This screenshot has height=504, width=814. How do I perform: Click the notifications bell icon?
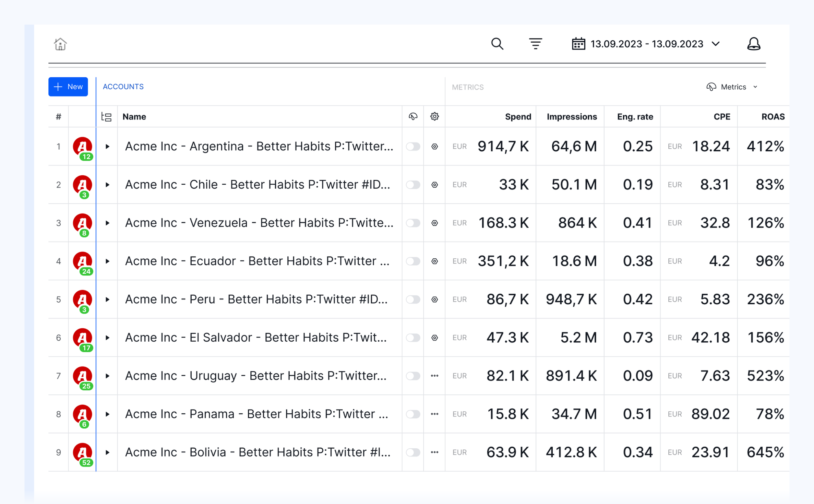point(753,44)
